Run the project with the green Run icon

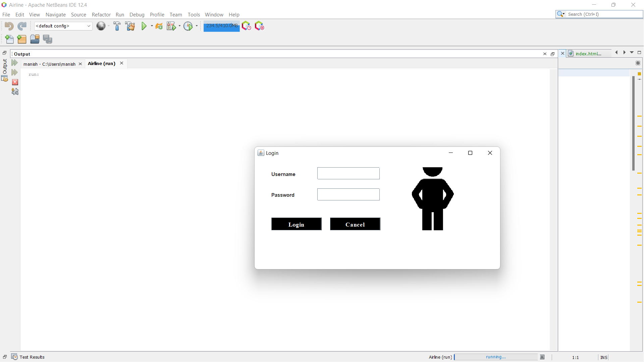click(144, 26)
